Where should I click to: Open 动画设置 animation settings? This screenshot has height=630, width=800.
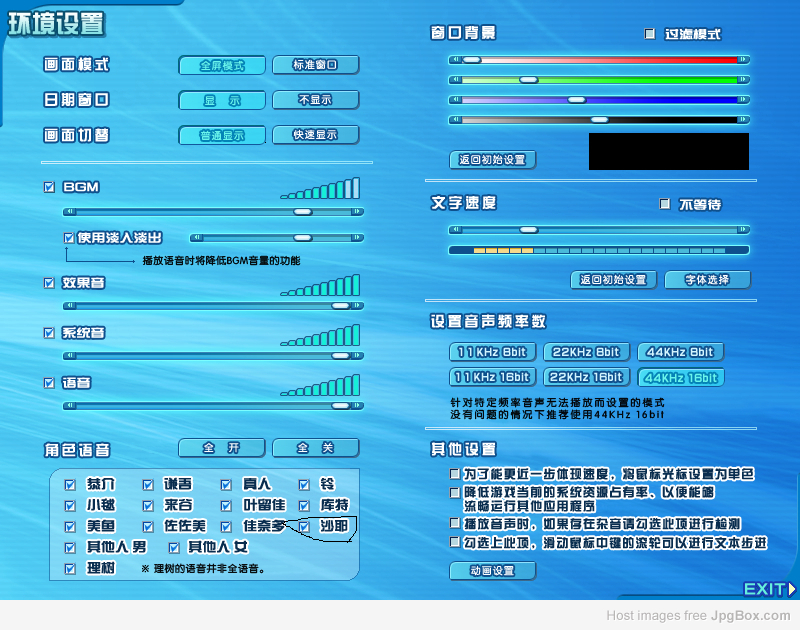492,571
